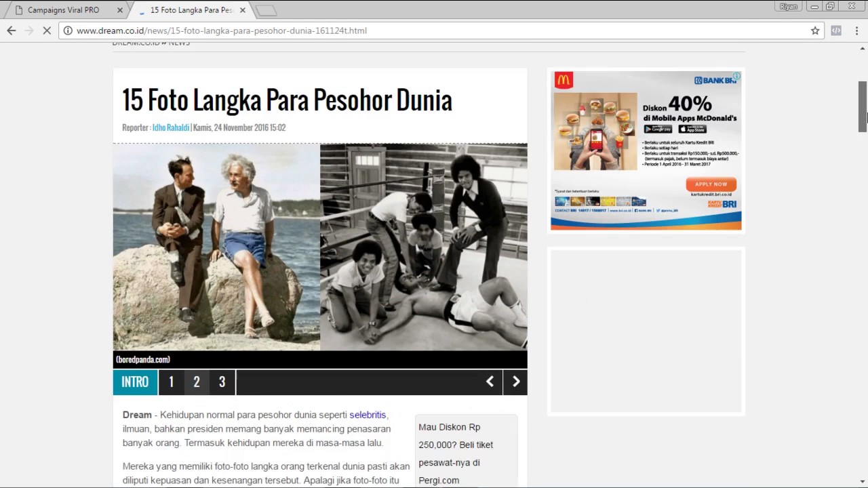Image resolution: width=868 pixels, height=488 pixels.
Task: Open the McDonald's BRI discount ad banner
Action: click(x=646, y=150)
